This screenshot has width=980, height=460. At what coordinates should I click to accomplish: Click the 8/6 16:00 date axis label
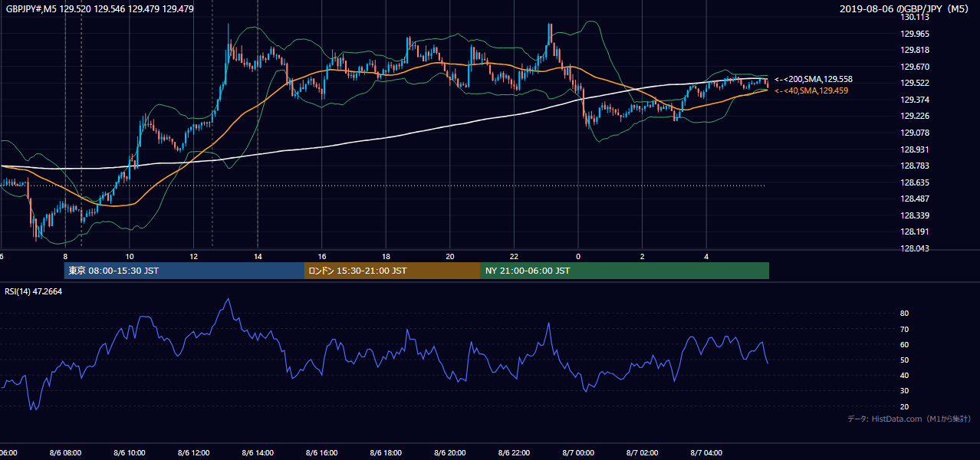[x=322, y=453]
